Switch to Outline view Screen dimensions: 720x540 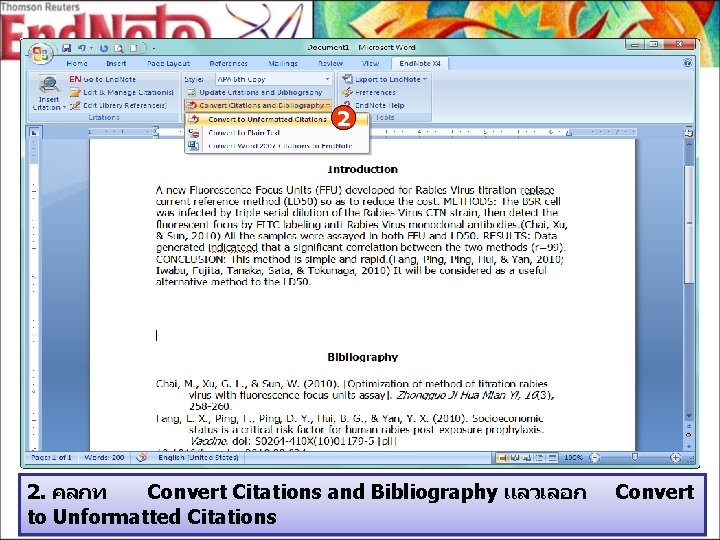coord(540,458)
